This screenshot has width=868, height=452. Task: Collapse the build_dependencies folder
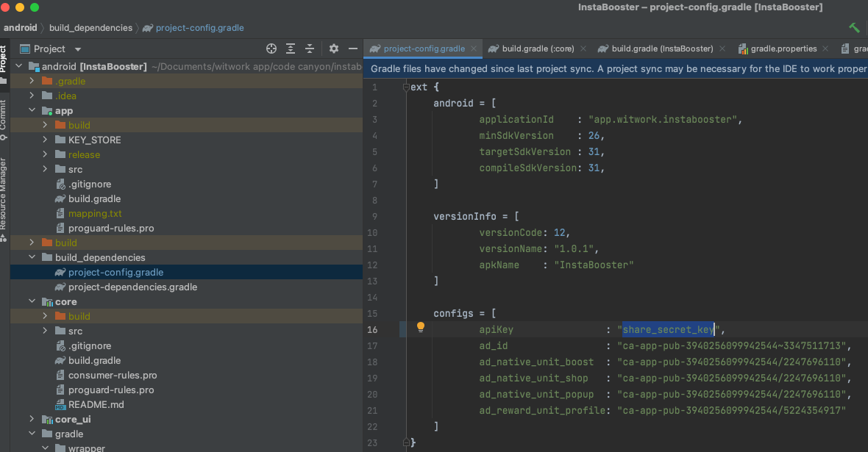pyautogui.click(x=32, y=257)
